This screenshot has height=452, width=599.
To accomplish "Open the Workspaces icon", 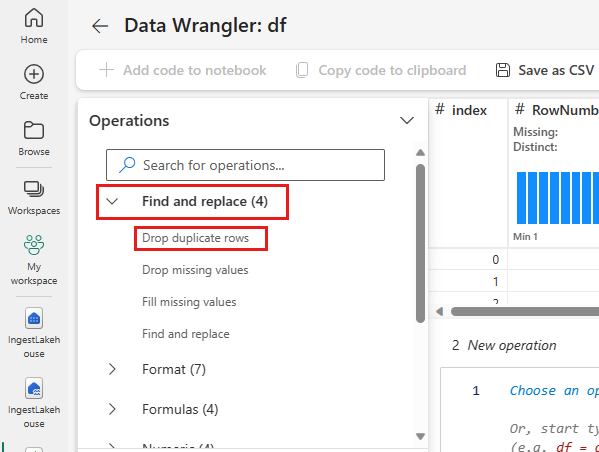I will [34, 189].
